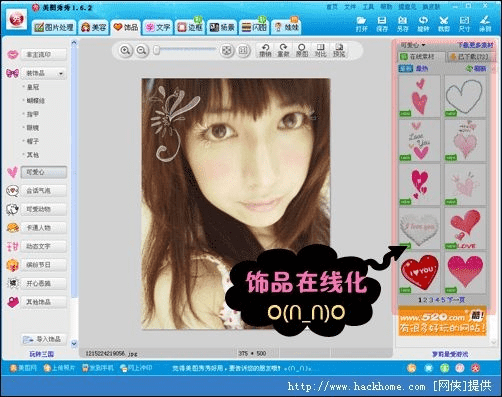Click the 裁剪 crop scissors icon
Viewport: 502px width, 397px height.
(444, 24)
